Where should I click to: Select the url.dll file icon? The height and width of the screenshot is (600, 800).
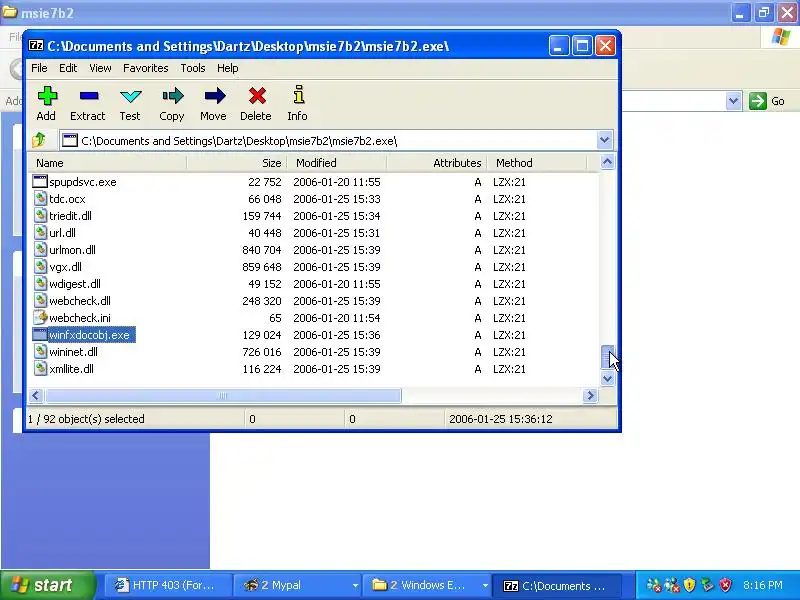click(40, 233)
